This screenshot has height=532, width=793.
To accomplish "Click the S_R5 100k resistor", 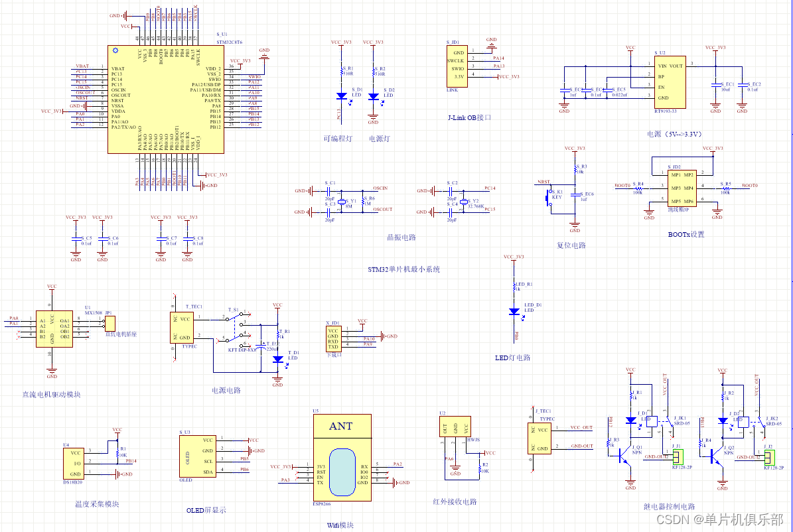I will click(725, 188).
